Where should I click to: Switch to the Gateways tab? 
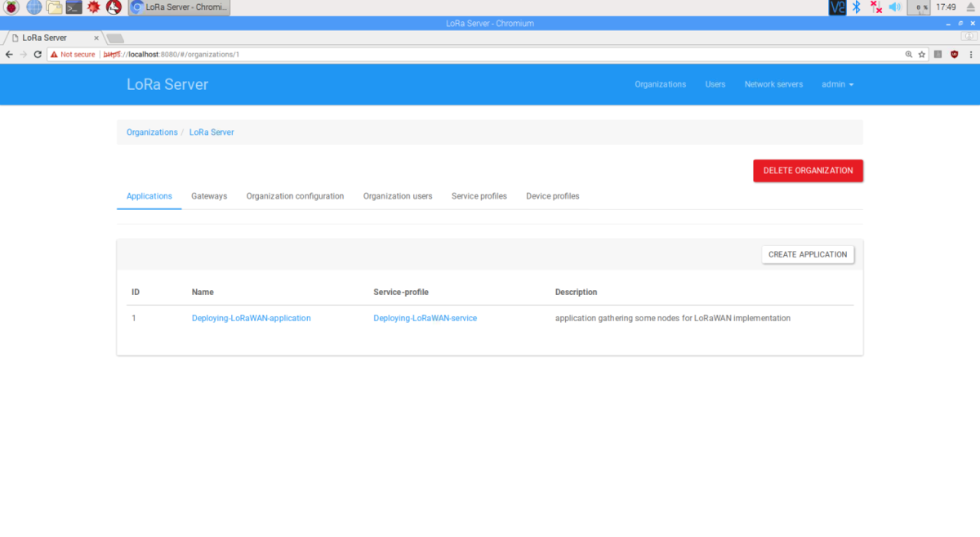209,196
